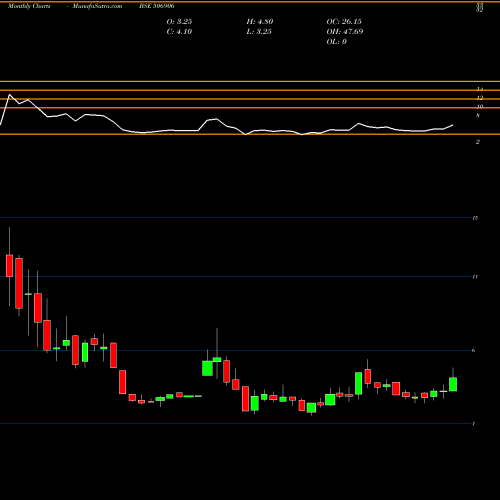Select the last green candlestick on the chart
The image size is (500, 500).
click(453, 384)
